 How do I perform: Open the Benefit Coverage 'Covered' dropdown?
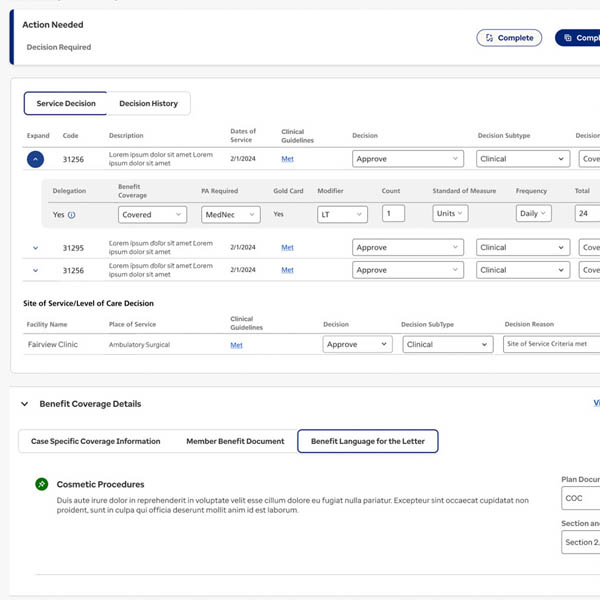point(152,214)
